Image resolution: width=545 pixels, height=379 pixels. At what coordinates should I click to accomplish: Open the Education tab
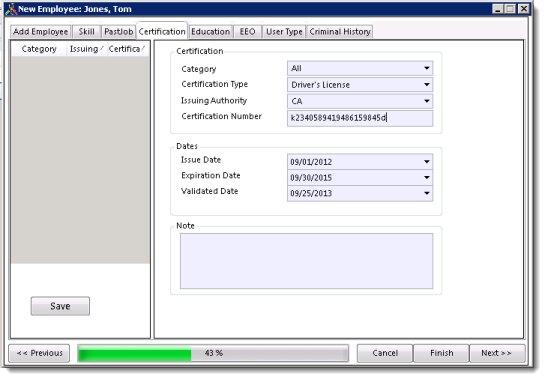coord(210,32)
